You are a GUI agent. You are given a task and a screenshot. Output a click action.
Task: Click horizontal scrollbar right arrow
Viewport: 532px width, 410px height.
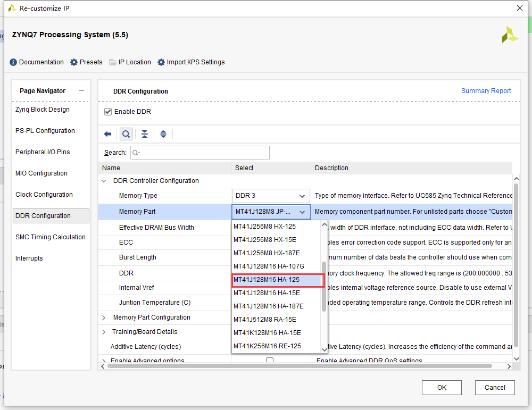point(509,366)
